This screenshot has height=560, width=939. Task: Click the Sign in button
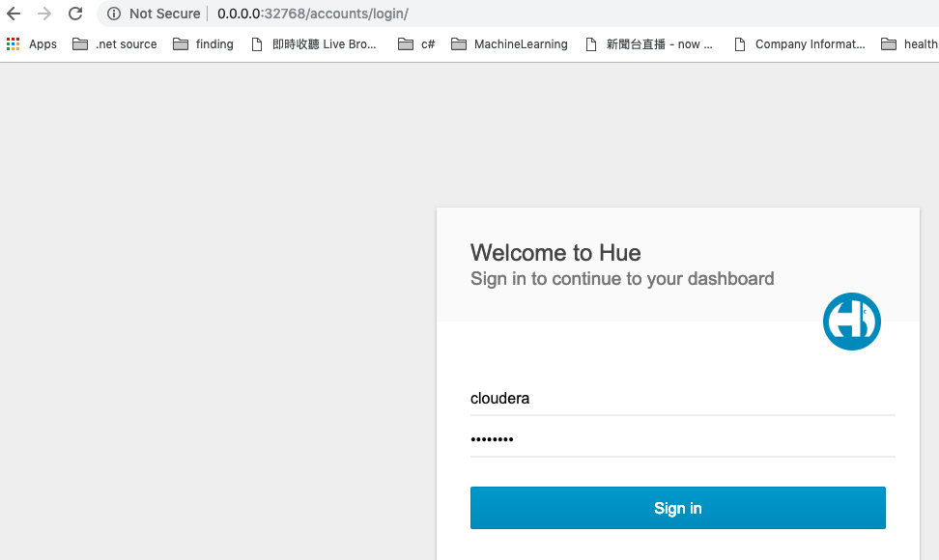(677, 508)
